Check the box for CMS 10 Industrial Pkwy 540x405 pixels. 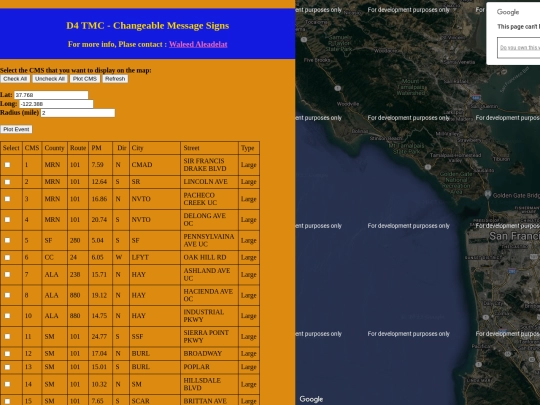pos(7,316)
